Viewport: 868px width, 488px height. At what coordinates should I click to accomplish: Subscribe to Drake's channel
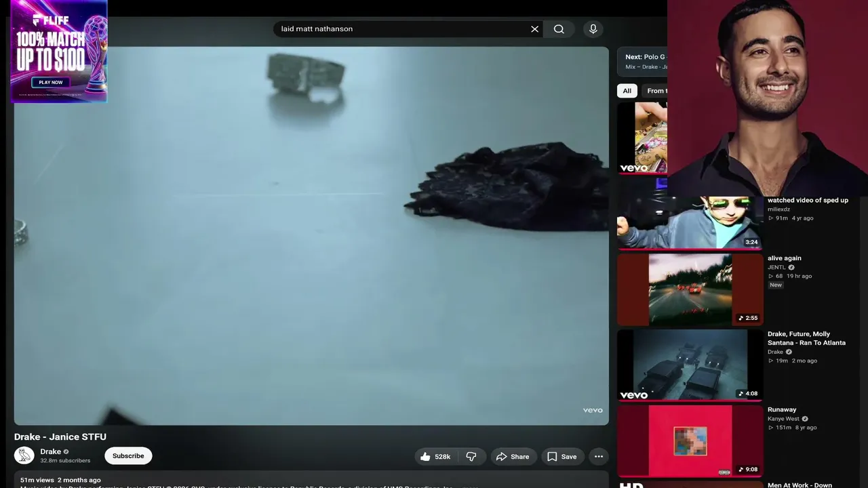click(128, 456)
